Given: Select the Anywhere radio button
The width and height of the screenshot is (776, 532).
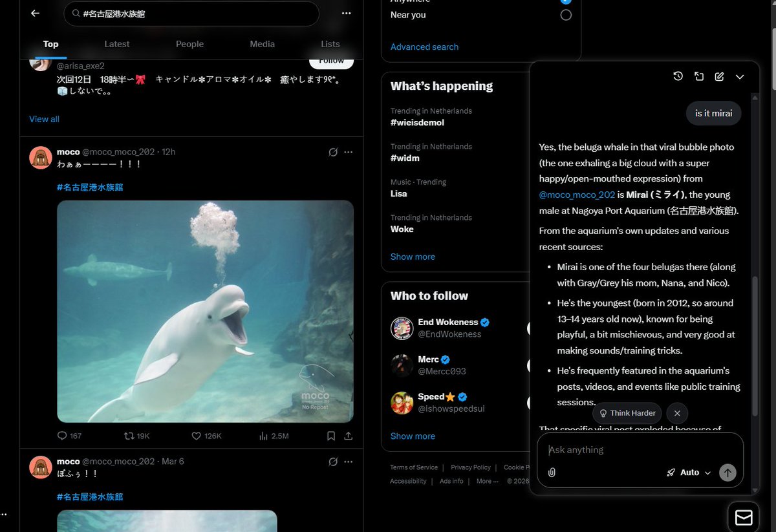Looking at the screenshot, I should coord(566,2).
